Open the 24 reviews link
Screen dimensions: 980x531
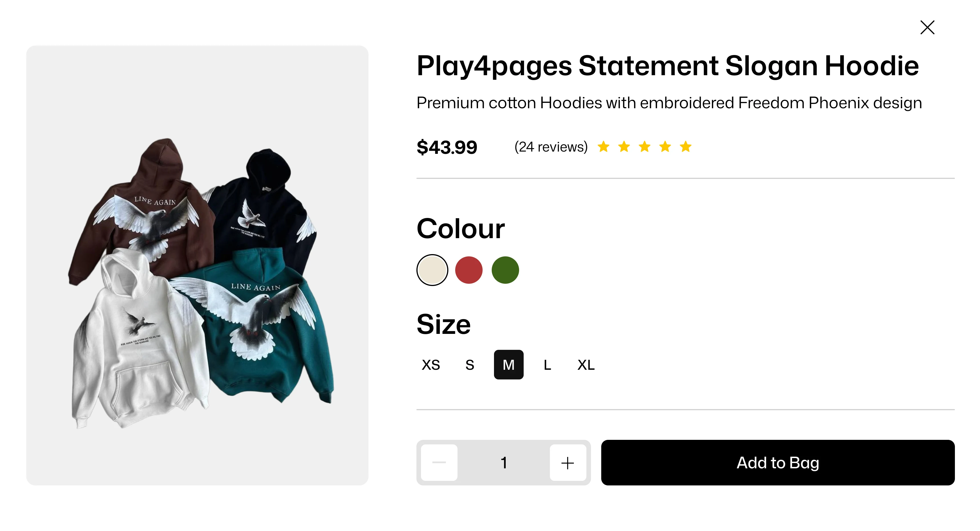coord(551,147)
